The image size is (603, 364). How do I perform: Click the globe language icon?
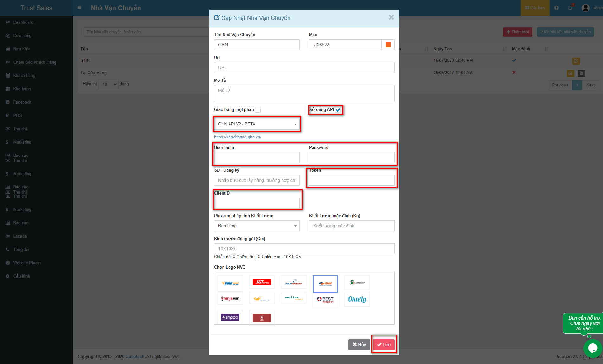pos(556,8)
